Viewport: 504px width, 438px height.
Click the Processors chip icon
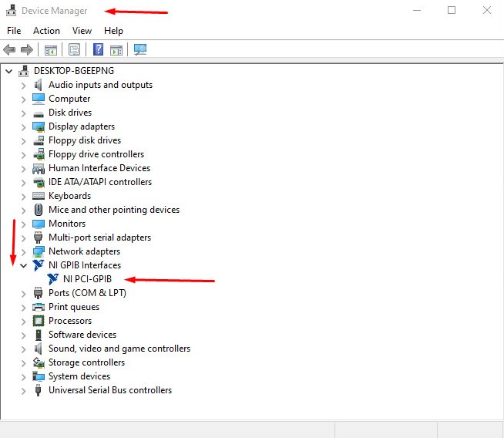[39, 321]
